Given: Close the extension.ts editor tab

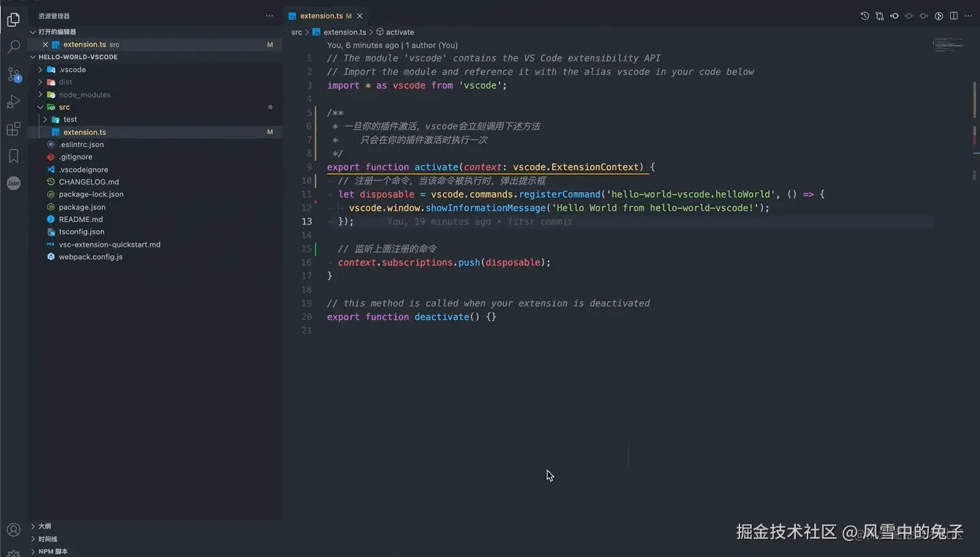Looking at the screenshot, I should [x=360, y=16].
